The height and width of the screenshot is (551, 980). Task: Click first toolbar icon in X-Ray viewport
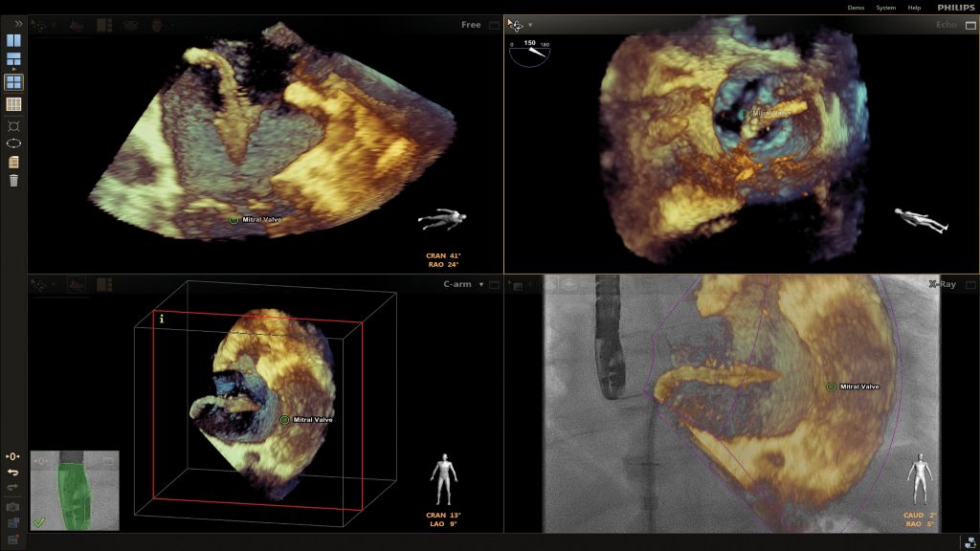click(518, 285)
